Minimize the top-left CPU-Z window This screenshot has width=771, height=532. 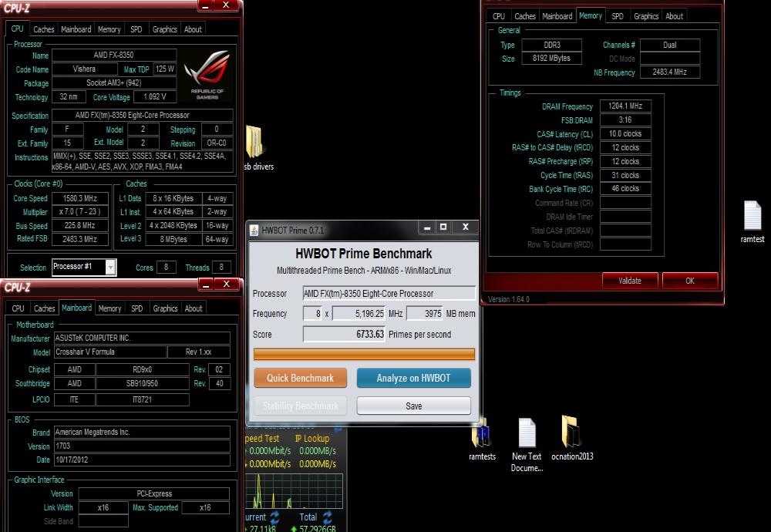click(x=206, y=5)
